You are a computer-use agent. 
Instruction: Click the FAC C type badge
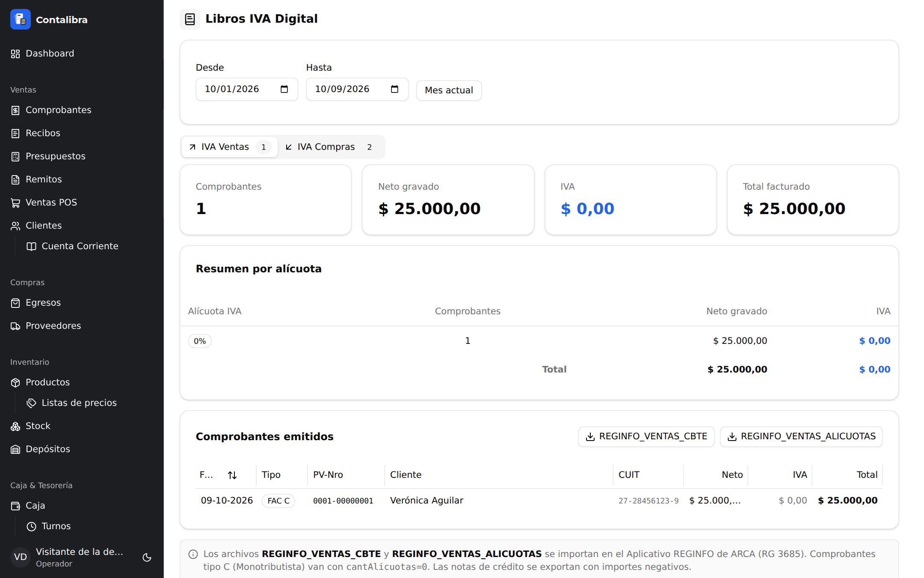(278, 501)
